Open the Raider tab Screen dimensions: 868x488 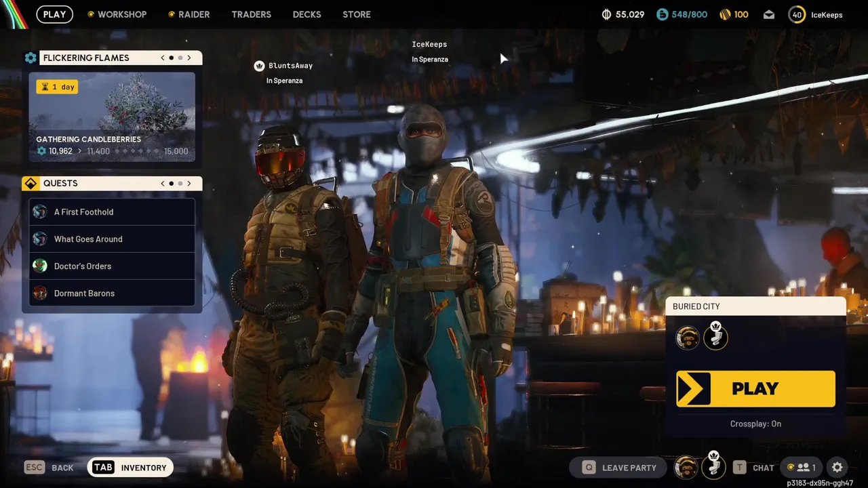(x=194, y=14)
